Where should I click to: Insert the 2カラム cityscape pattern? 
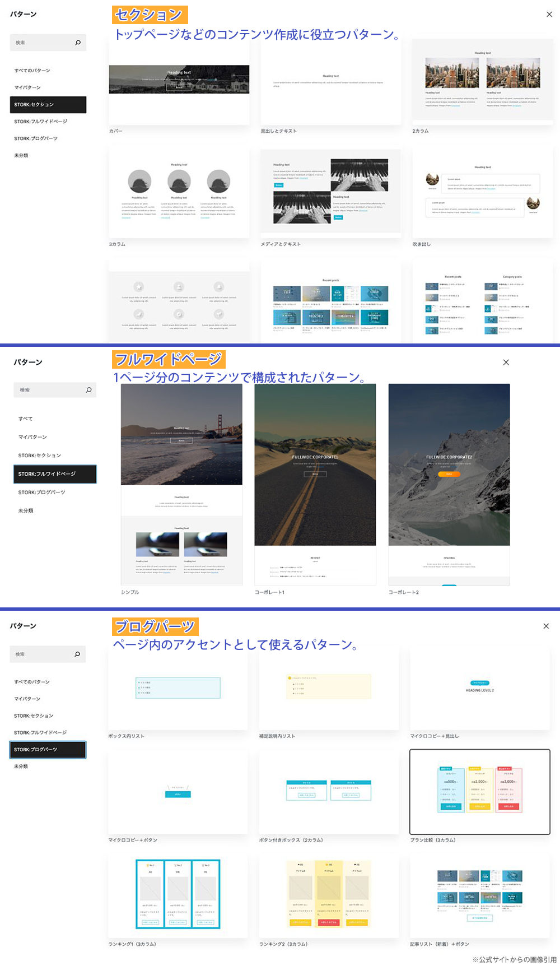click(483, 82)
